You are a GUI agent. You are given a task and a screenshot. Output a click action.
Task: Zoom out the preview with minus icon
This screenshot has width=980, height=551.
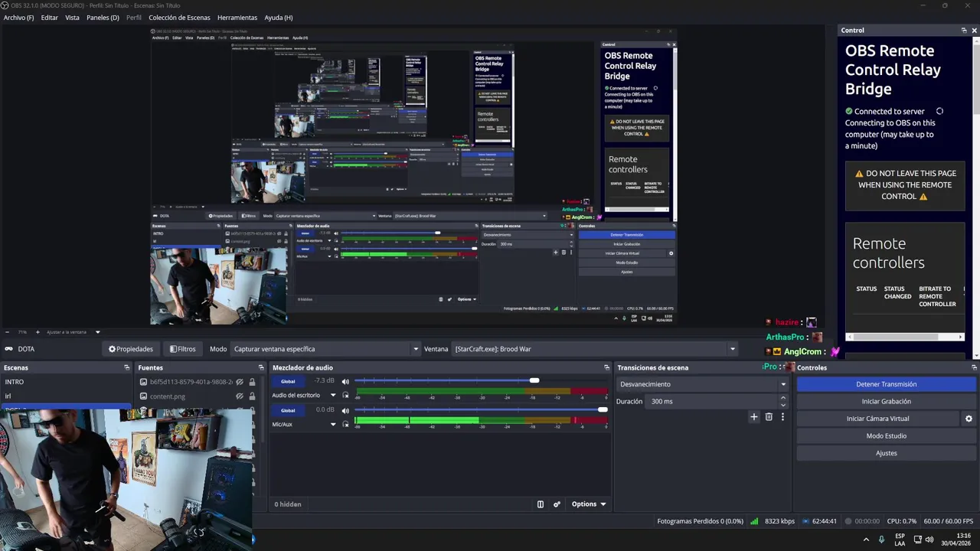point(7,332)
